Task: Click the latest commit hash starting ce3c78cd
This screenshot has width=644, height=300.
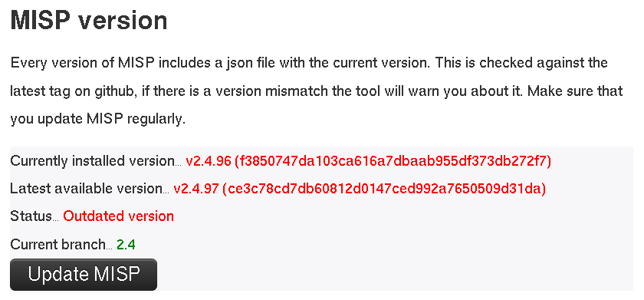Action: [384, 189]
